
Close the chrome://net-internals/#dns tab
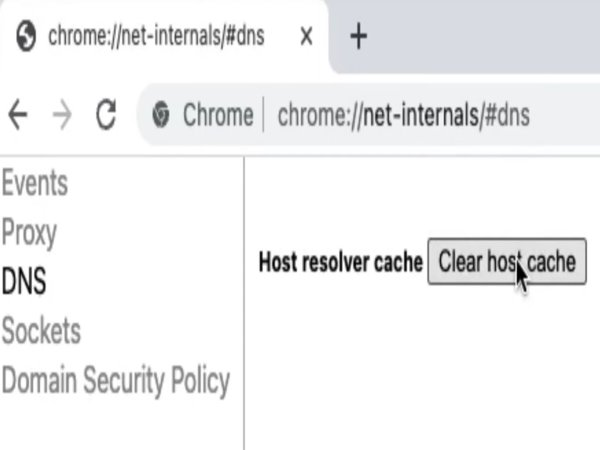[306, 37]
